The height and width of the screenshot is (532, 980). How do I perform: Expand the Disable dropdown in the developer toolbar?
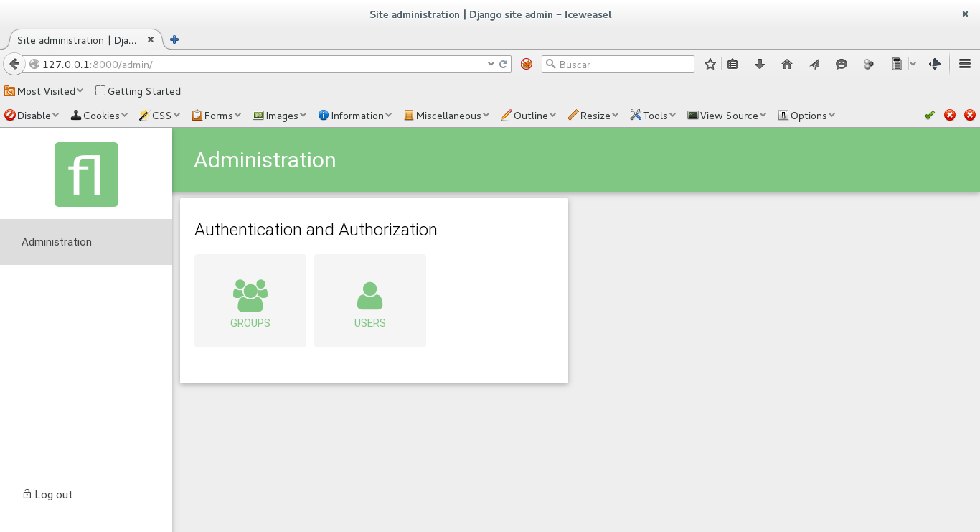pos(32,116)
